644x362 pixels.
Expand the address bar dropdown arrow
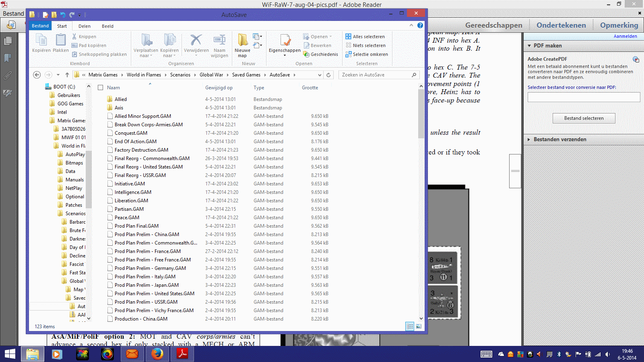320,75
